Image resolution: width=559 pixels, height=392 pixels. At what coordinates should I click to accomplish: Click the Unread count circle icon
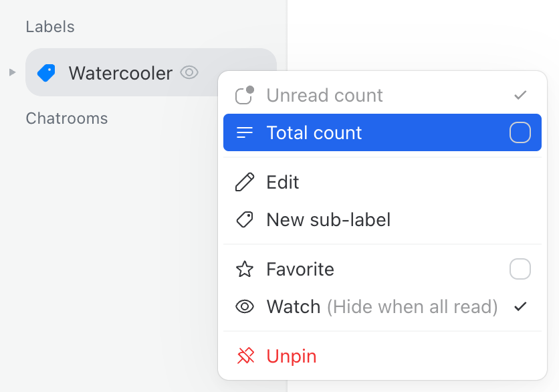pos(243,96)
